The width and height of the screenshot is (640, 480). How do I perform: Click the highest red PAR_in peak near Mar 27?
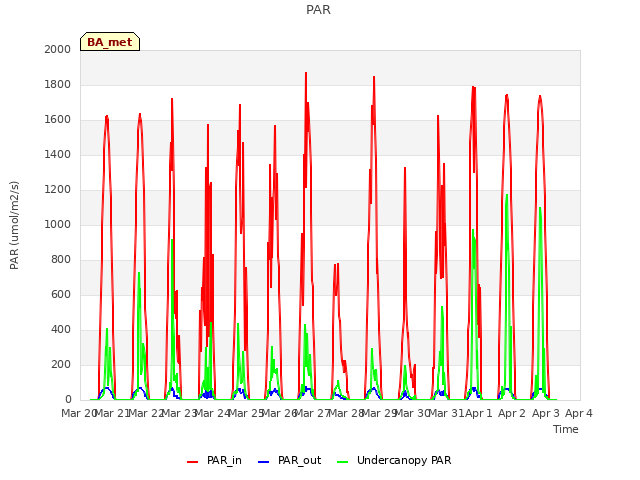click(306, 73)
